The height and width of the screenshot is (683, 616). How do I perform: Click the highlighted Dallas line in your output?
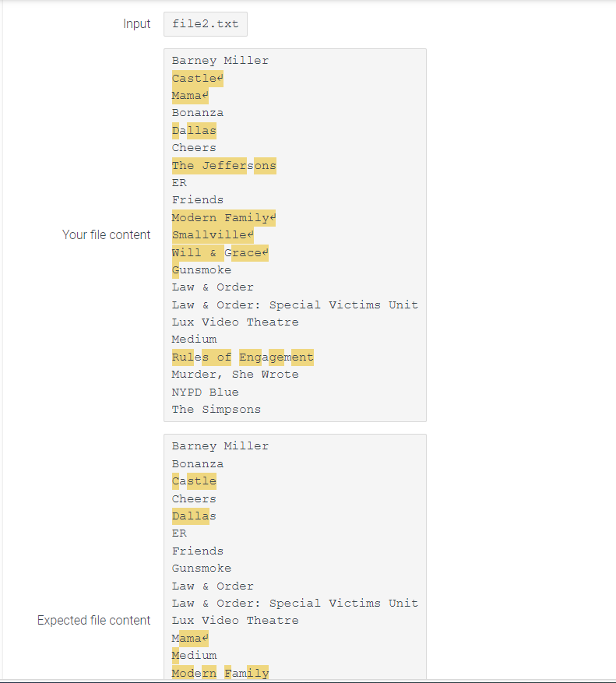194,130
